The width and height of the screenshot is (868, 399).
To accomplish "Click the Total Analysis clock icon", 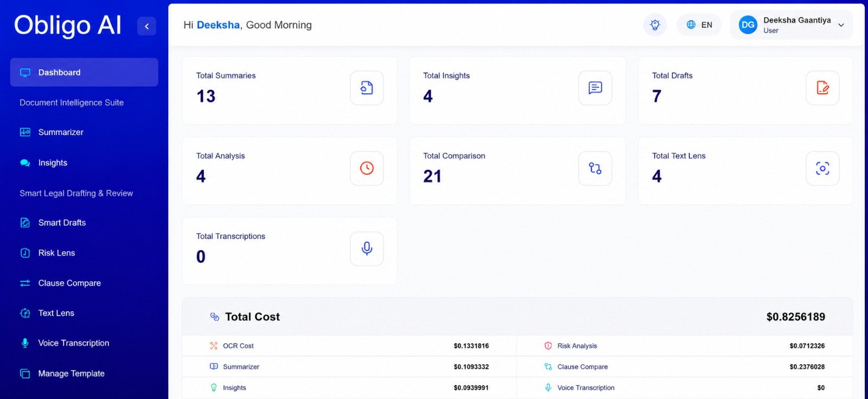I will pos(367,169).
